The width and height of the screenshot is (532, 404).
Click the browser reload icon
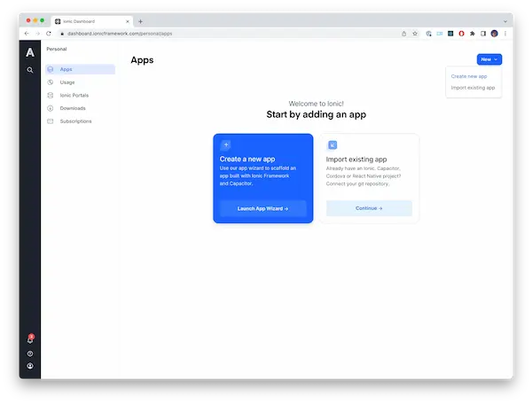click(x=50, y=33)
